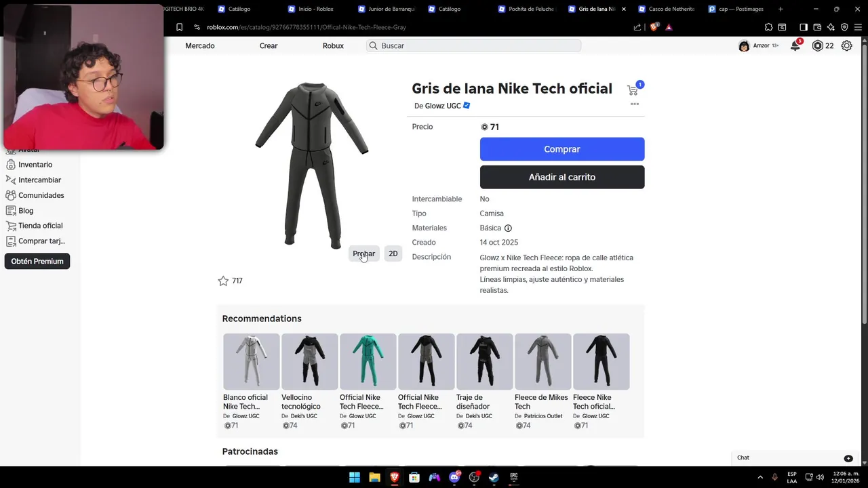Open Tienda oficial in sidebar
The width and height of the screenshot is (868, 488).
pyautogui.click(x=40, y=226)
